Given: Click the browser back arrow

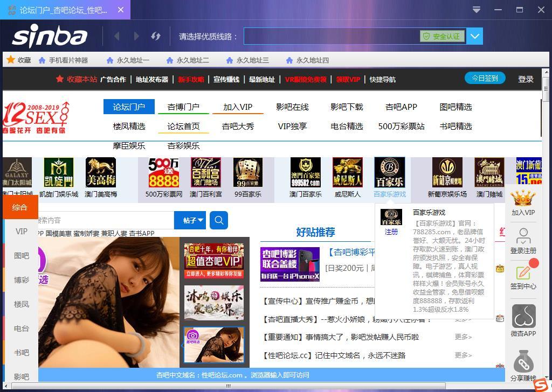Looking at the screenshot, I should (117, 36).
